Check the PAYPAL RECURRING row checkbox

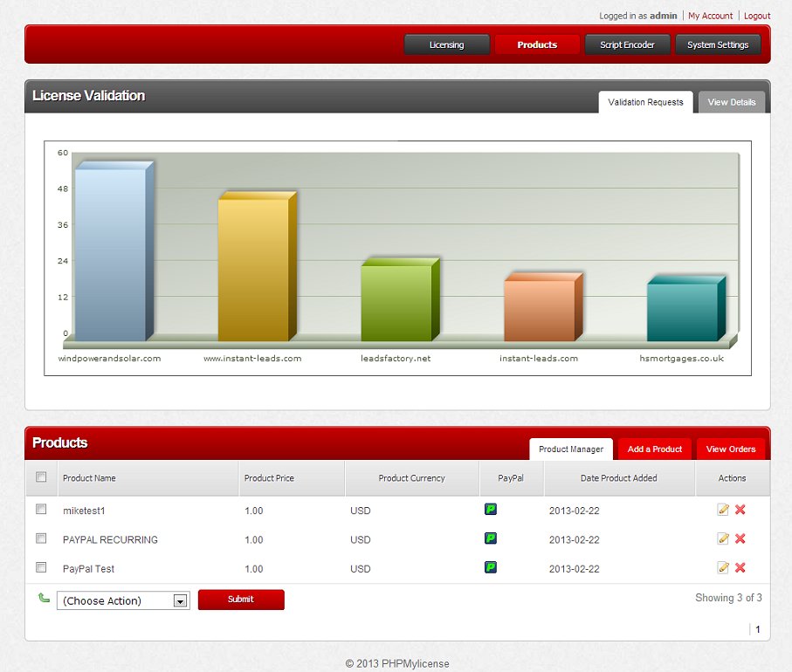[x=41, y=538]
